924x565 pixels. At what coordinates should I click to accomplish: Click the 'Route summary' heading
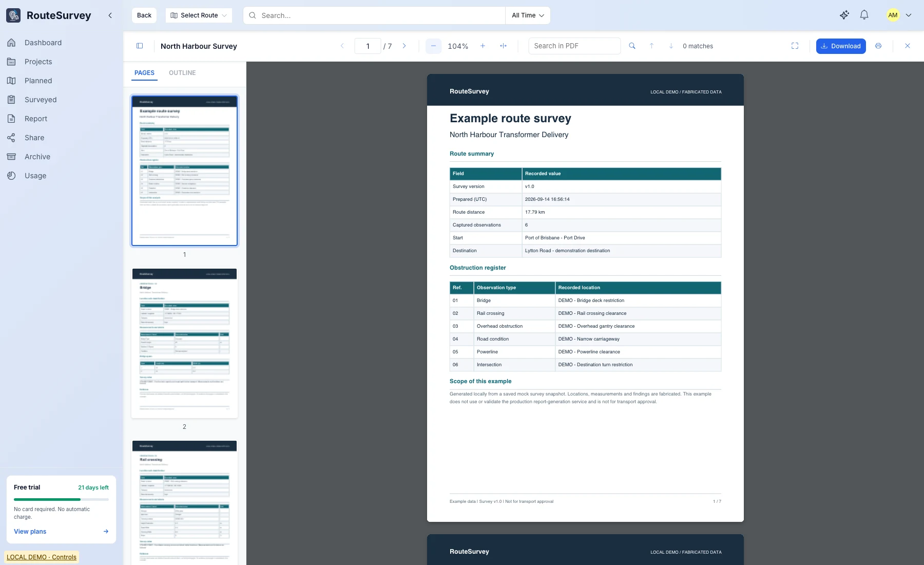tap(472, 154)
